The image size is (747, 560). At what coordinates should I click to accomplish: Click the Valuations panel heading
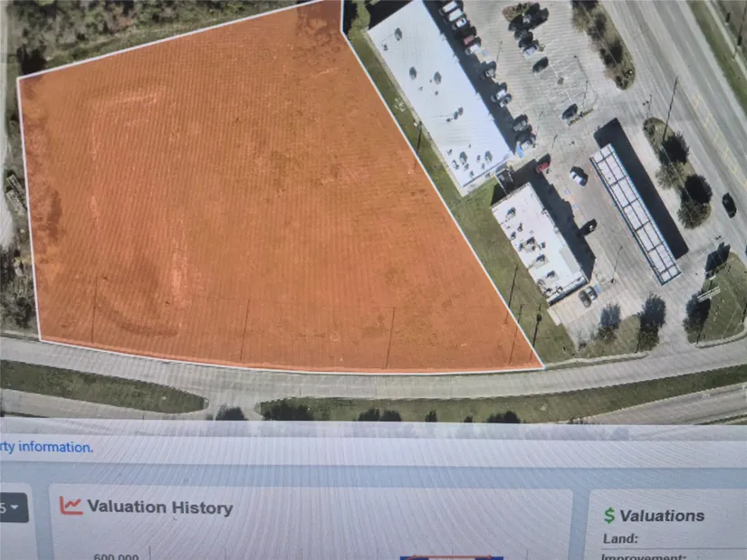click(x=662, y=516)
